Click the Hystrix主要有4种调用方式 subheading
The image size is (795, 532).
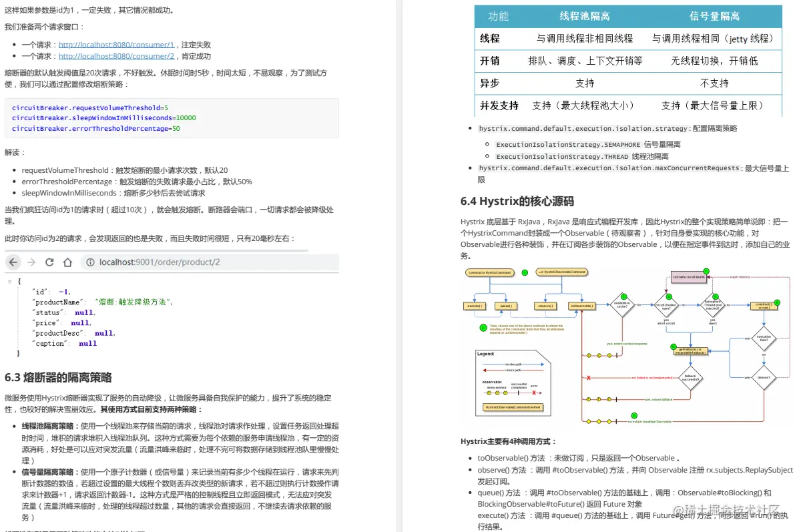point(509,442)
